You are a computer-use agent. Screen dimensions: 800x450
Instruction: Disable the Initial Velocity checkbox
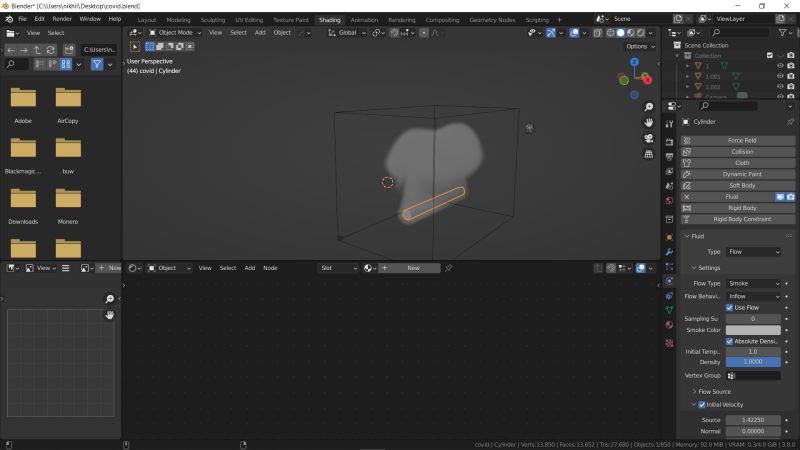702,405
